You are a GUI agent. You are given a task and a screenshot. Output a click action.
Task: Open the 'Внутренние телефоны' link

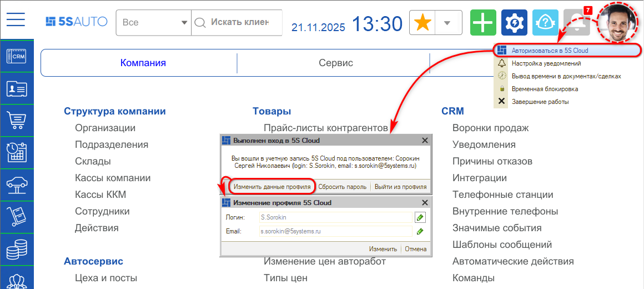[506, 211]
